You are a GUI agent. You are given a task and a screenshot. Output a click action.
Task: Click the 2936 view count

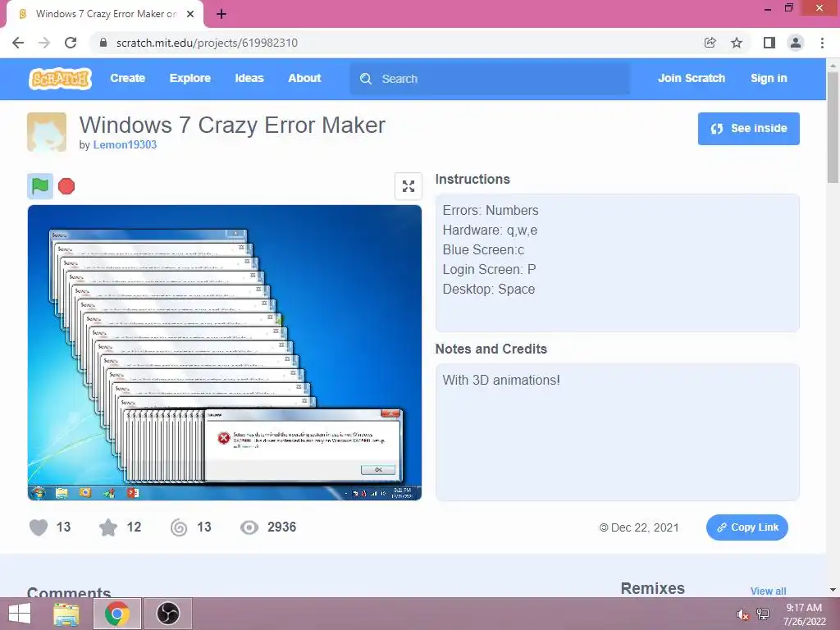click(x=282, y=527)
